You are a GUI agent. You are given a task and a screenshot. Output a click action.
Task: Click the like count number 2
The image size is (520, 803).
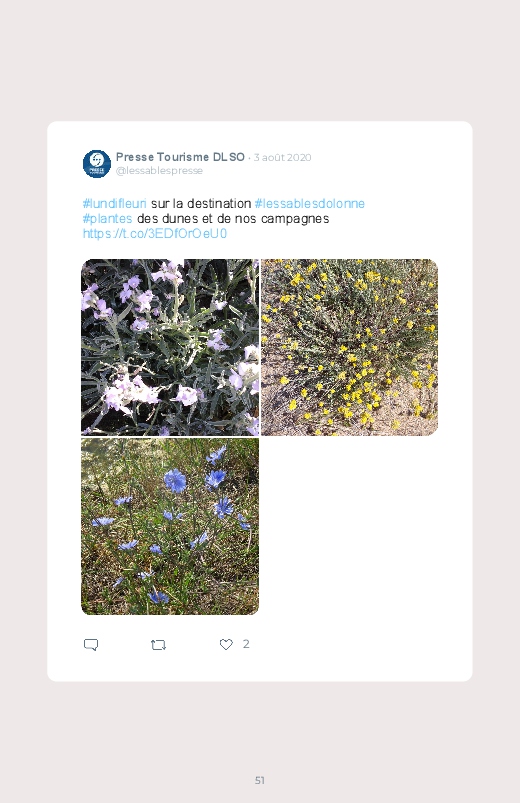click(246, 644)
